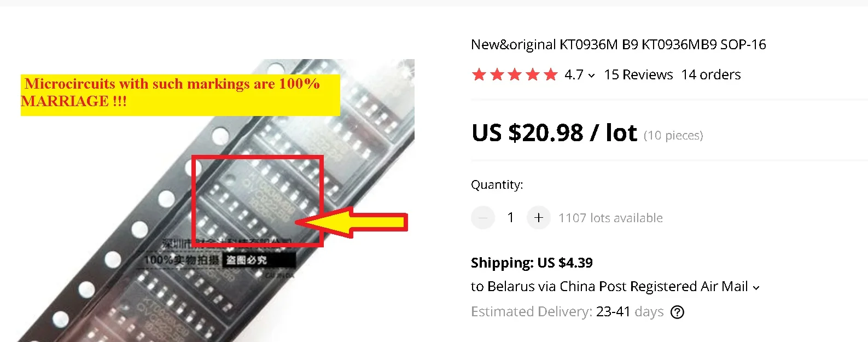868x342 pixels.
Task: Increase quantity with the plus button
Action: tap(538, 218)
